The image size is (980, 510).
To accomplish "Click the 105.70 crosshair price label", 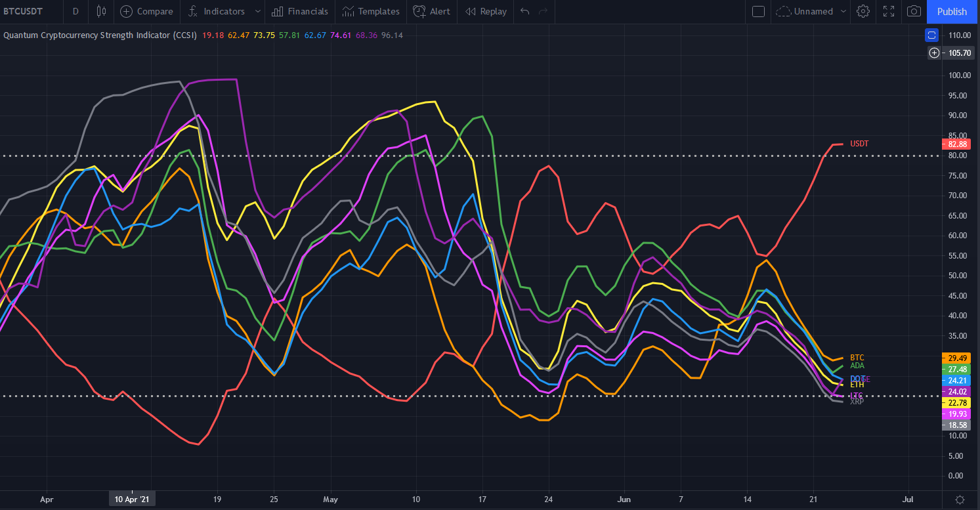I will coord(958,53).
